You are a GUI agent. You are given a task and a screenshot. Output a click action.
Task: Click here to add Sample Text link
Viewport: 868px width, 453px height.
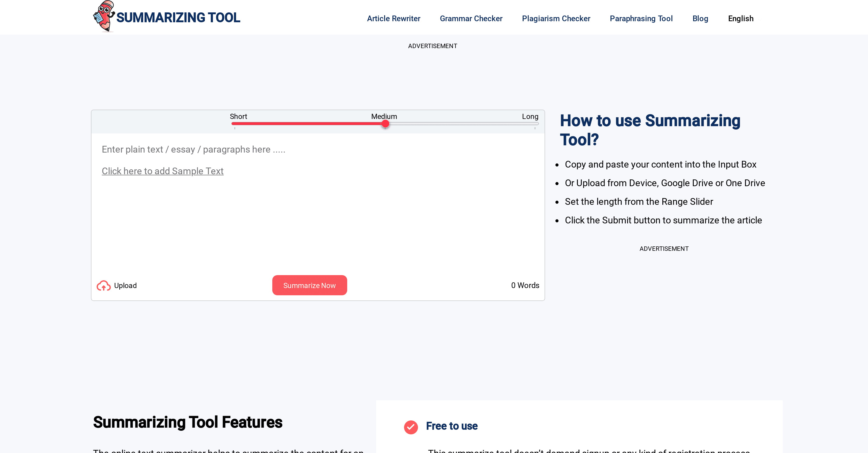tap(162, 171)
